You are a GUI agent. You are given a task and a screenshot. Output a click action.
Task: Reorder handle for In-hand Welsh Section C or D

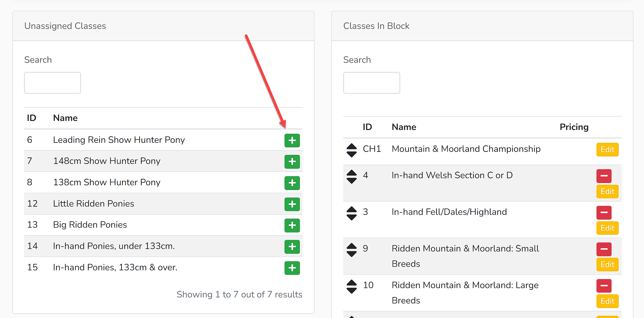tap(352, 176)
